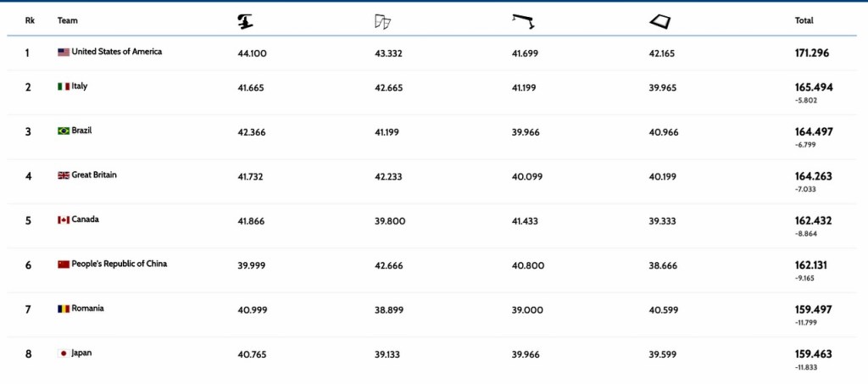Click the uneven bars apparatus icon

382,21
